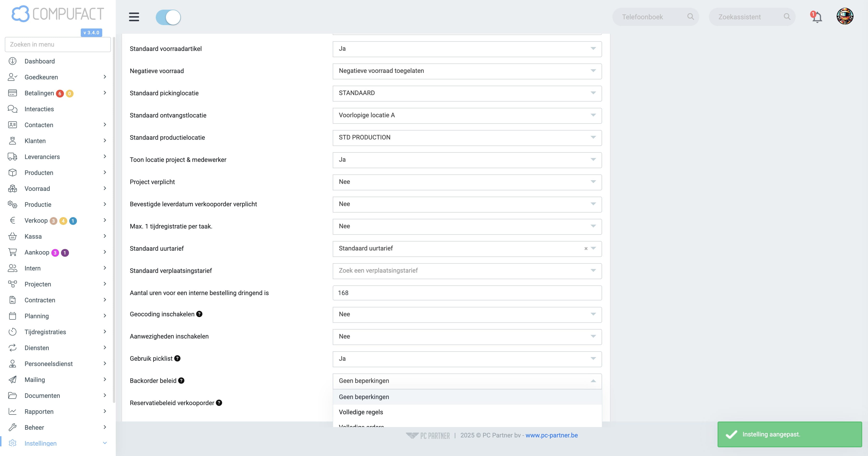This screenshot has width=868, height=456.
Task: Open the Standaard ontvangstlocatie dropdown
Action: 467,116
